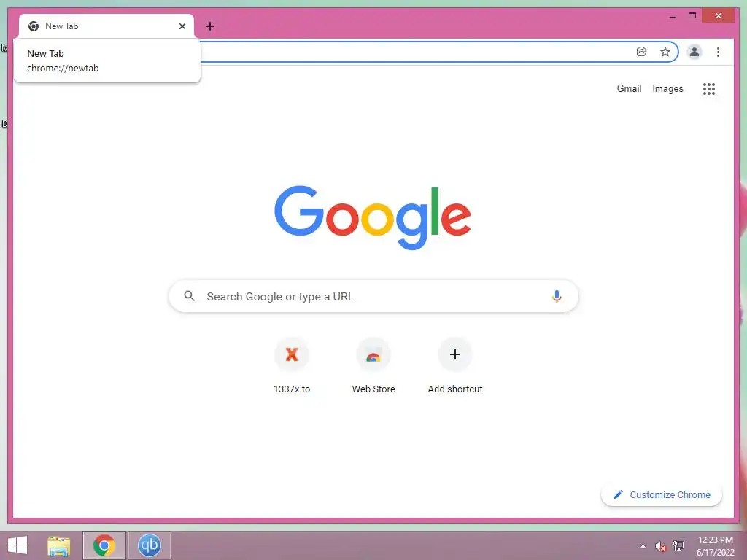Open a new tab with the plus button
Viewport: 747px width, 560px height.
click(209, 26)
